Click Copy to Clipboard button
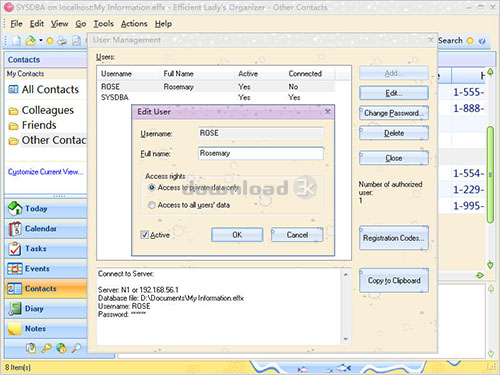Viewport: 500px width, 375px height. coord(394,281)
